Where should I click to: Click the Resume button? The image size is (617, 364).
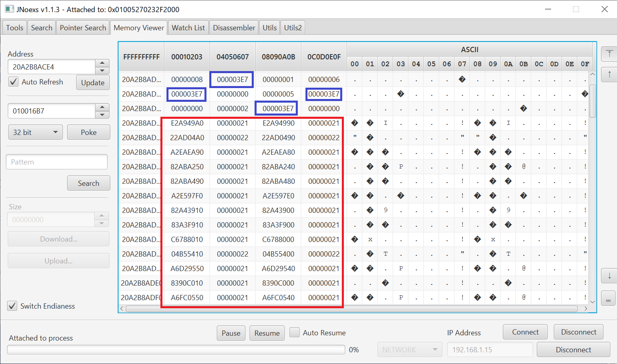[x=267, y=333]
